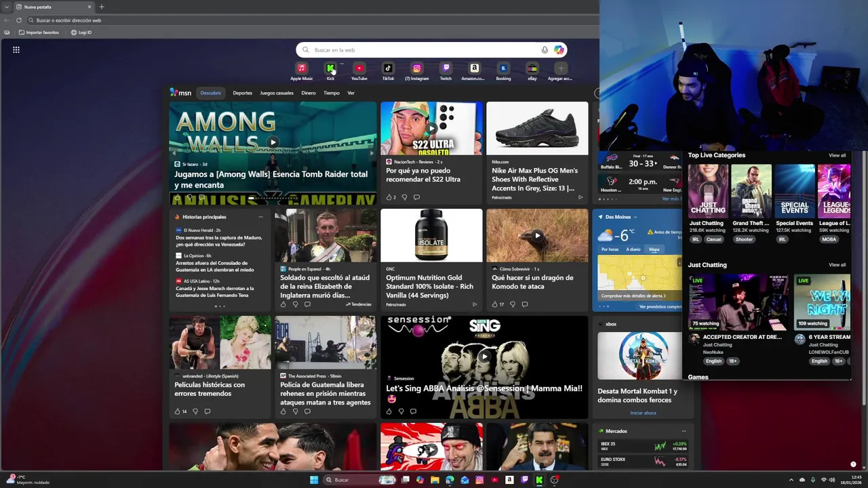Screen dimensions: 868x488
Task: Open Windows Start menu
Action: click(314, 480)
